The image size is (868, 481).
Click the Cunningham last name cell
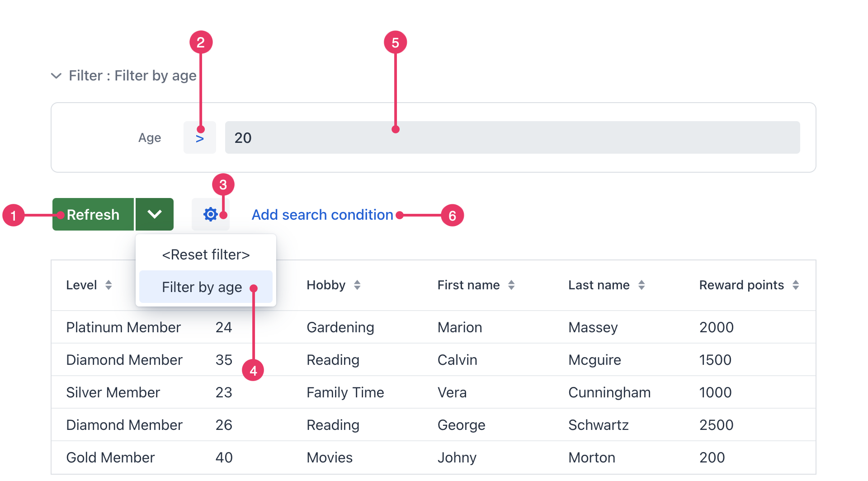point(609,392)
